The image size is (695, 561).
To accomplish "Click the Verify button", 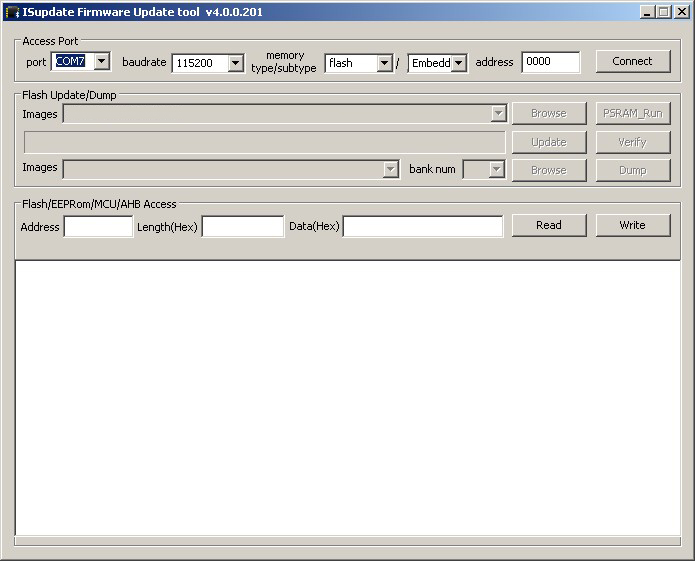I will (632, 142).
